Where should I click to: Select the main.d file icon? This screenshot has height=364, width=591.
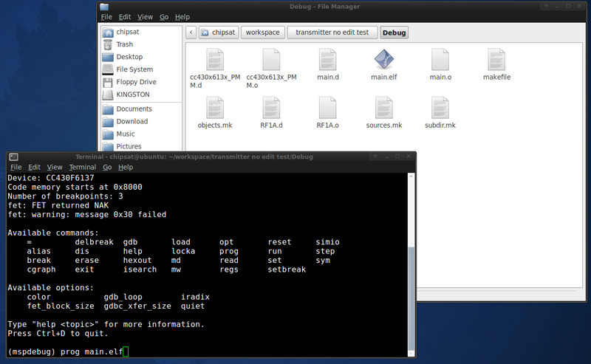[327, 60]
